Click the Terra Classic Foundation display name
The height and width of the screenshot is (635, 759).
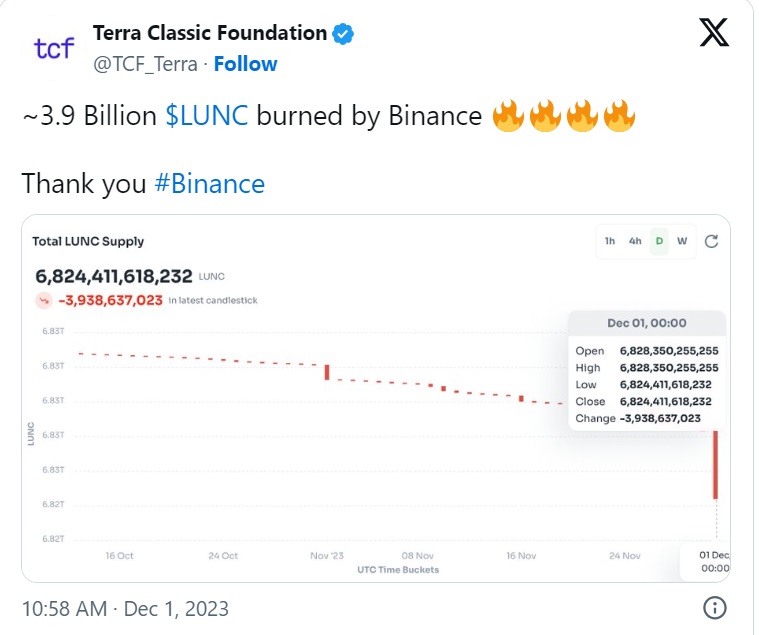(210, 33)
